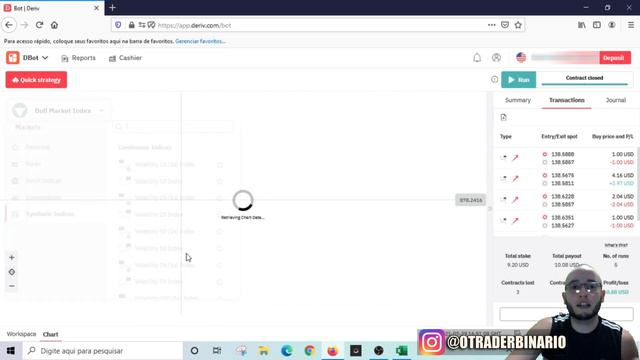Switch to the Transactions tab
Image resolution: width=640 pixels, height=360 pixels.
pos(567,100)
